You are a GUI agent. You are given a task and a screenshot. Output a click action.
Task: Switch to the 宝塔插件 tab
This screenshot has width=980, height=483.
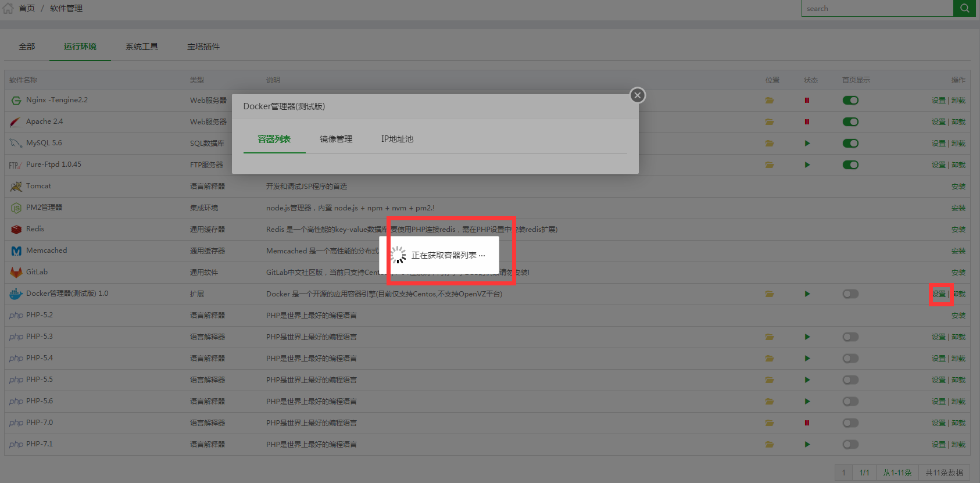(x=203, y=46)
